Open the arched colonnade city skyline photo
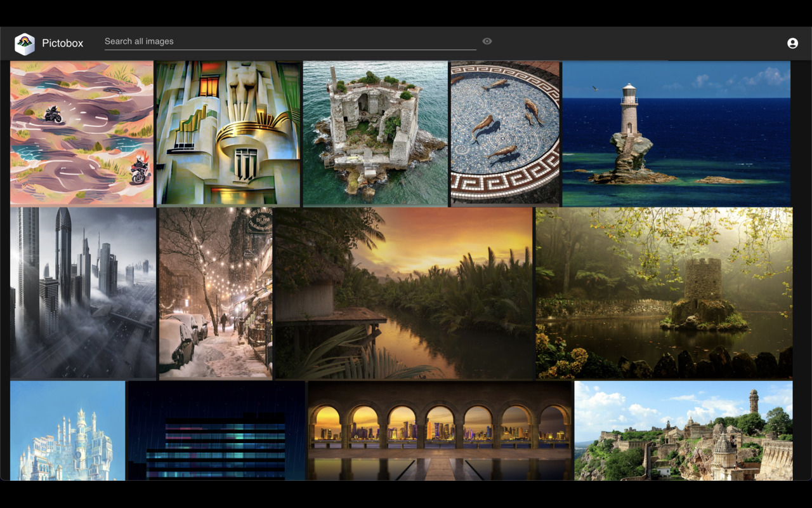This screenshot has width=812, height=508. pyautogui.click(x=440, y=431)
